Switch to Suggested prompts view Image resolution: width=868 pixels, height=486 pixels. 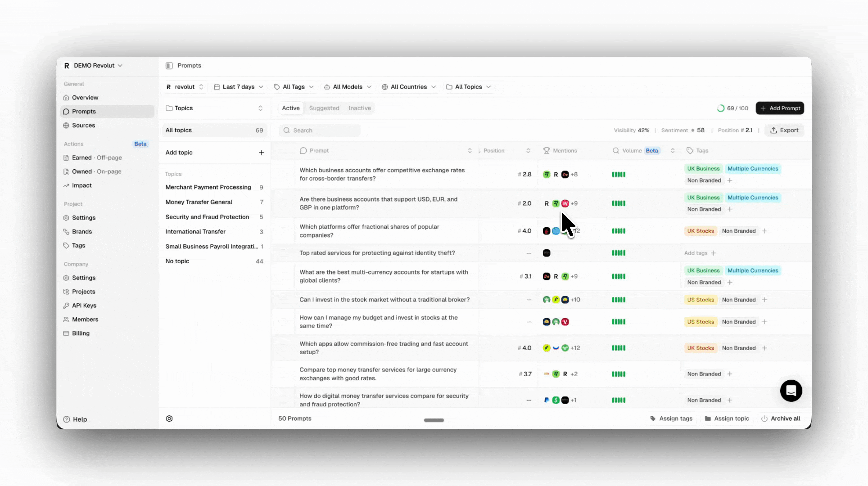[x=324, y=108]
